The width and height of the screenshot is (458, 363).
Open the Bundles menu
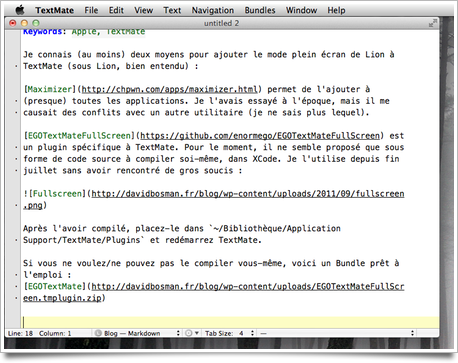pyautogui.click(x=260, y=10)
